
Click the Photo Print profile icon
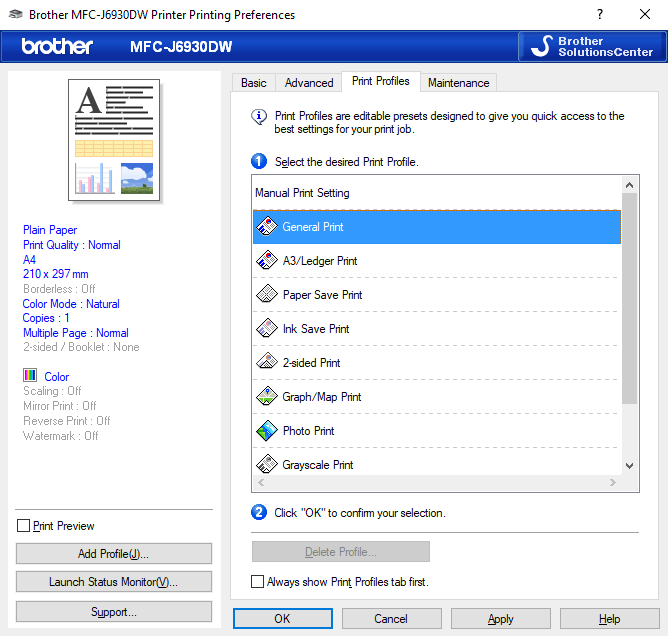tap(267, 430)
